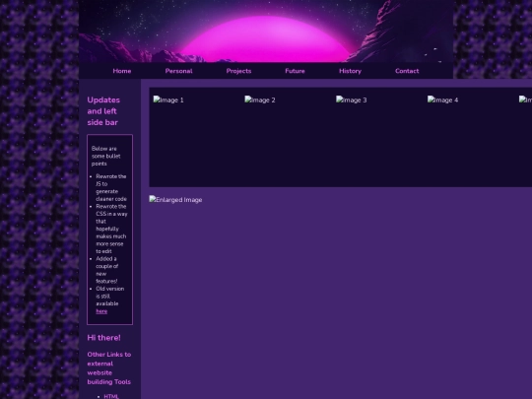Viewport: 532px width, 399px height.
Task: Select the Image 4 thumbnail
Action: tap(442, 100)
